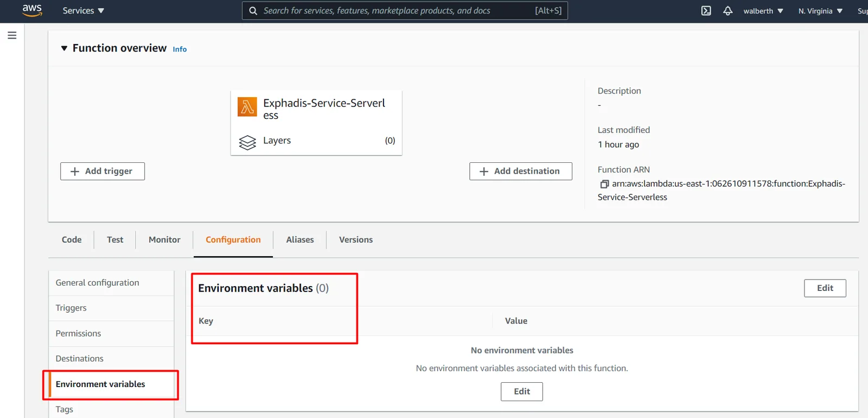Click the Edit button in panel header
This screenshot has height=418, width=868.
pyautogui.click(x=825, y=288)
